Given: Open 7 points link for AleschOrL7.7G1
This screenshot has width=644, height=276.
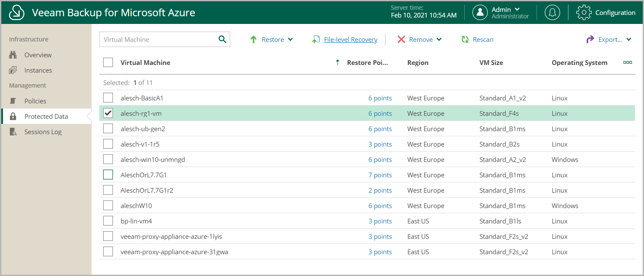Looking at the screenshot, I should pos(380,175).
